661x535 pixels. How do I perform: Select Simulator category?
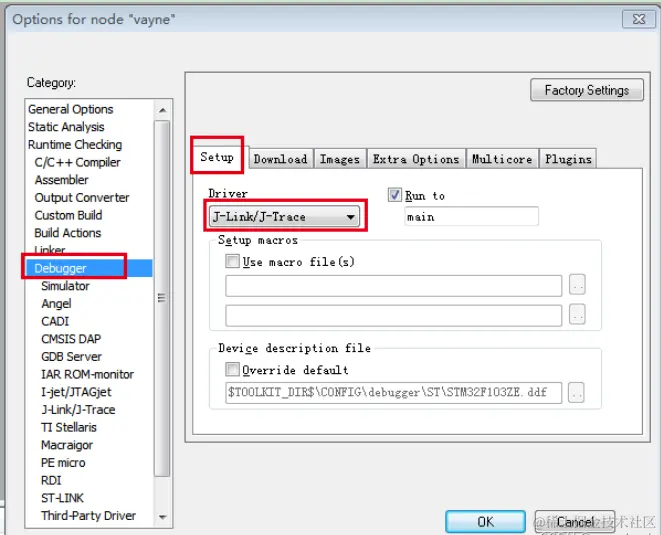[x=65, y=286]
